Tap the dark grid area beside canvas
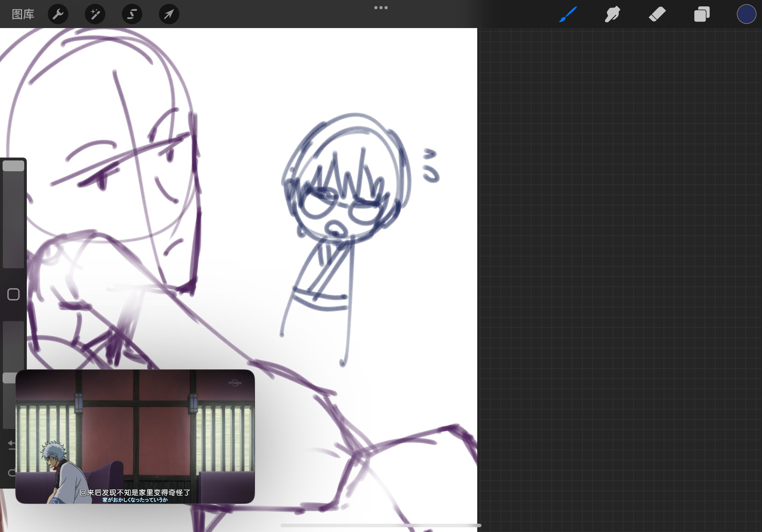 pos(617,265)
